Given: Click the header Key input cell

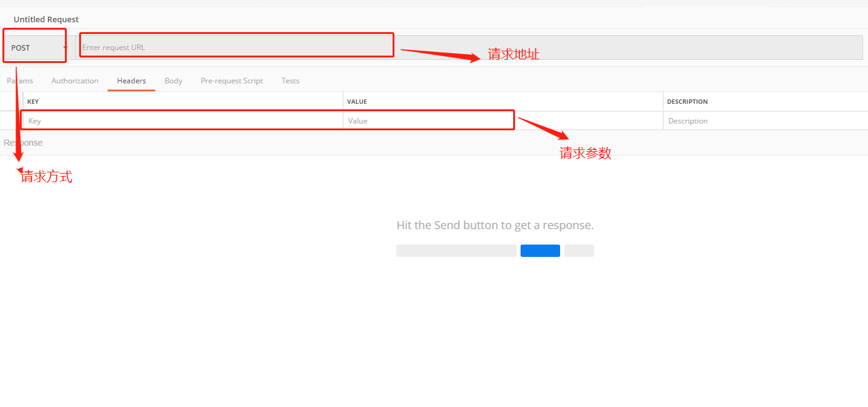Looking at the screenshot, I should click(x=183, y=121).
